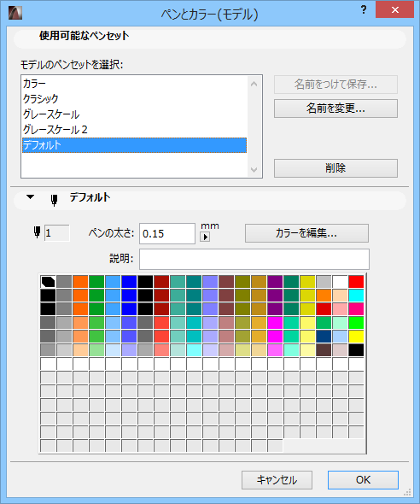Open help with the question mark button
This screenshot has width=420, height=504.
click(363, 9)
